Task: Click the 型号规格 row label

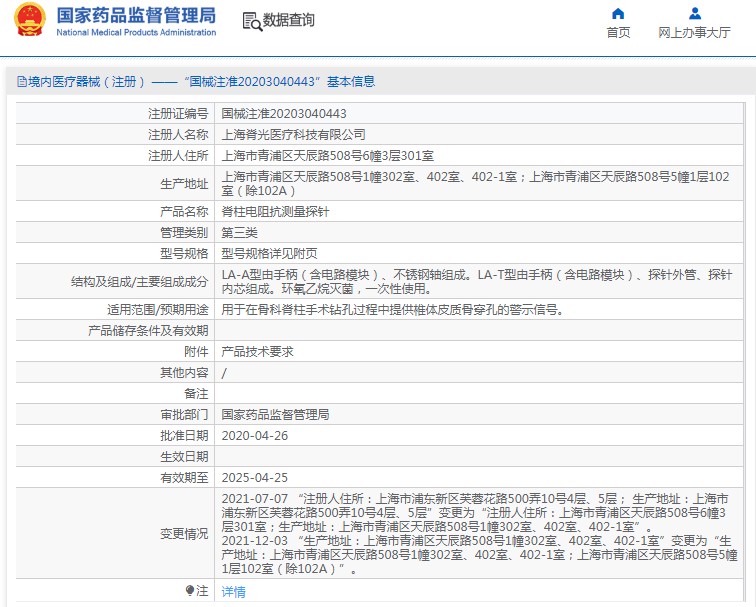Action: click(184, 254)
